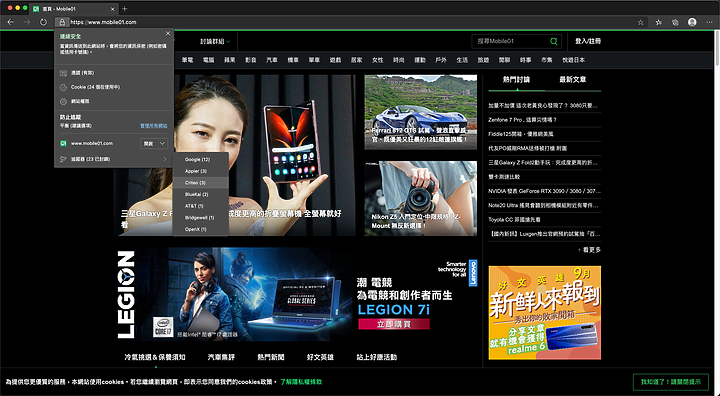Select Criteo (3) in the tracker list
The width and height of the screenshot is (720, 396).
point(201,183)
